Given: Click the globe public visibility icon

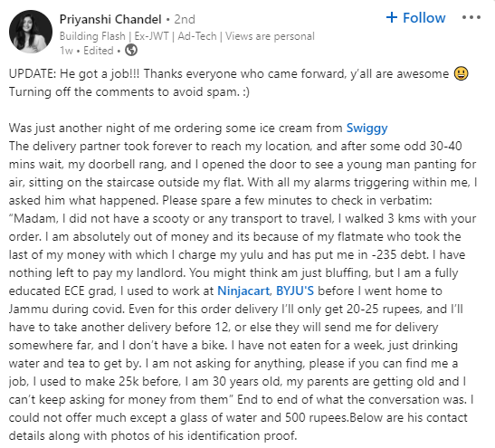Looking at the screenshot, I should [x=131, y=50].
